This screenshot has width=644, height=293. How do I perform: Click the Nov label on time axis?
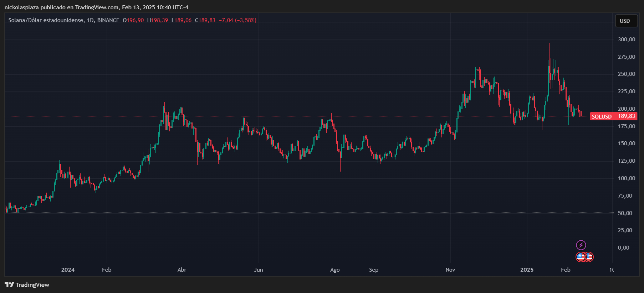point(450,270)
